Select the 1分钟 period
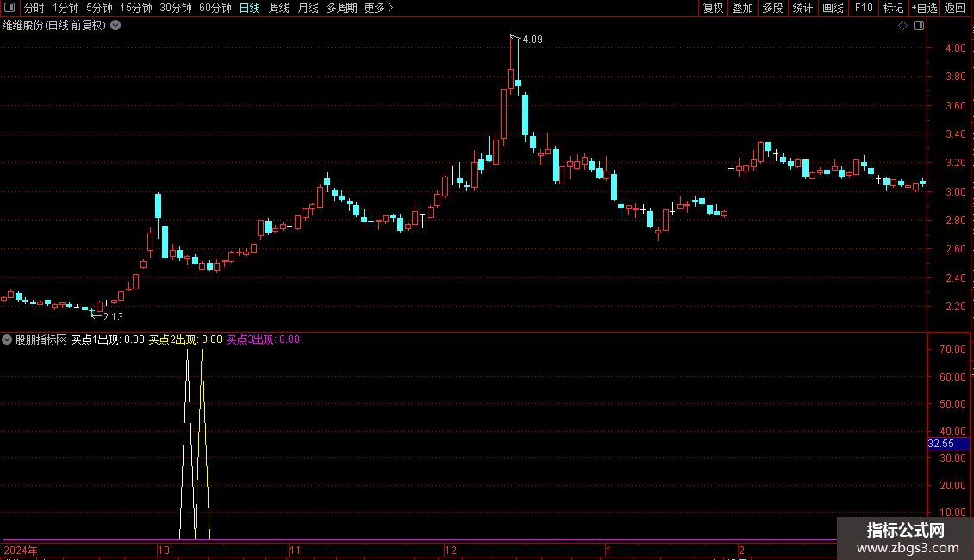This screenshot has width=974, height=560. point(66,8)
